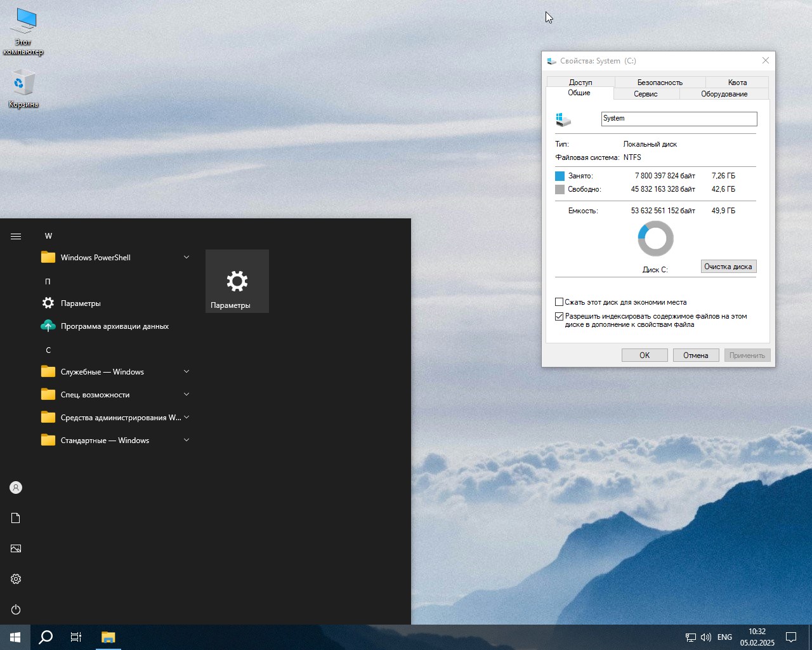Click the 7 800 397 824 байт value
The image size is (812, 650).
coord(665,176)
